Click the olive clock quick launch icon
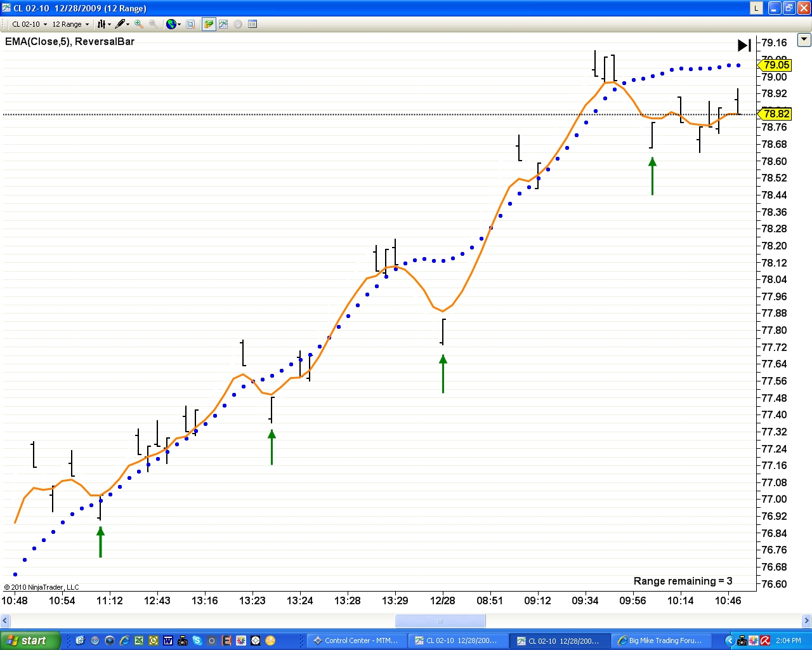The image size is (812, 650). (154, 640)
